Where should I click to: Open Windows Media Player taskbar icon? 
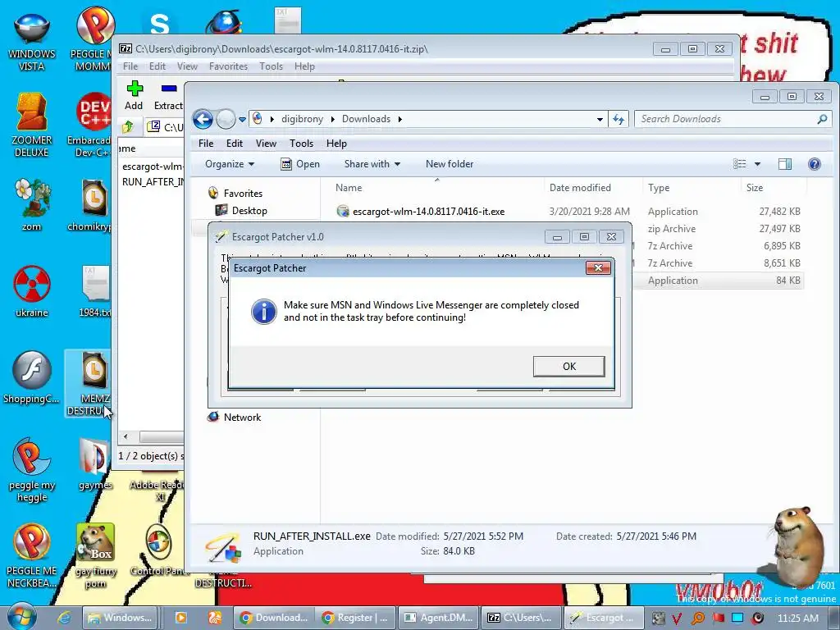pyautogui.click(x=181, y=618)
